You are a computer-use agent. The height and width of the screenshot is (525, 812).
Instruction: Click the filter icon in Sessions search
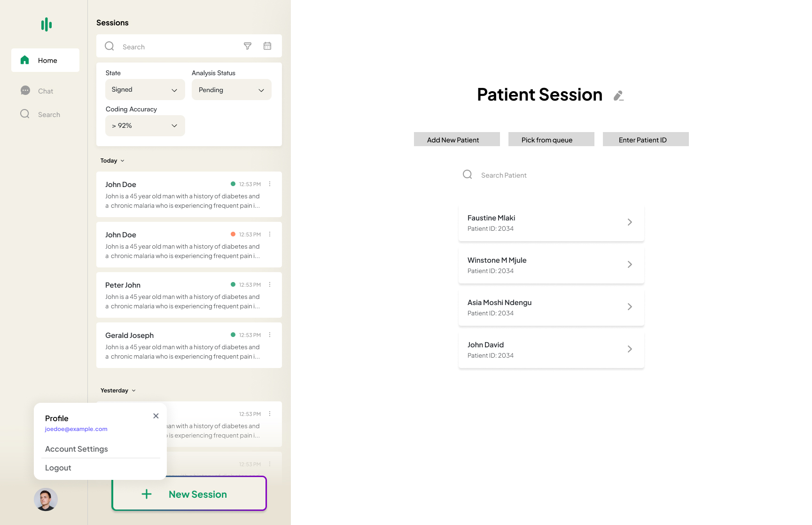(248, 46)
